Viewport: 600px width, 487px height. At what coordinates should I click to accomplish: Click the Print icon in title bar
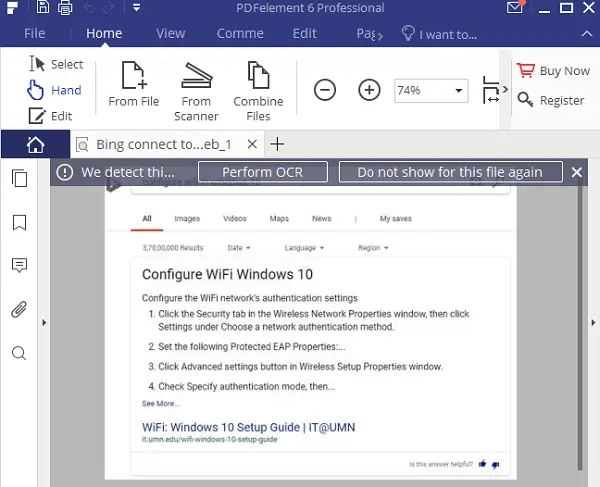click(x=65, y=7)
